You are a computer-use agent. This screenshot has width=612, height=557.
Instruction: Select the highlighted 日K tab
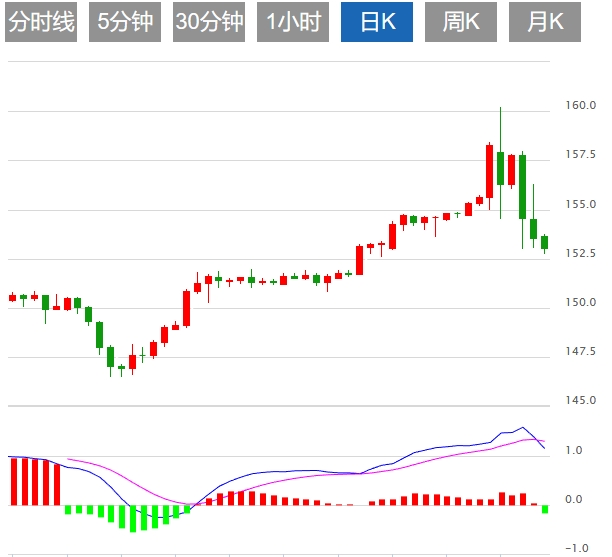377,22
